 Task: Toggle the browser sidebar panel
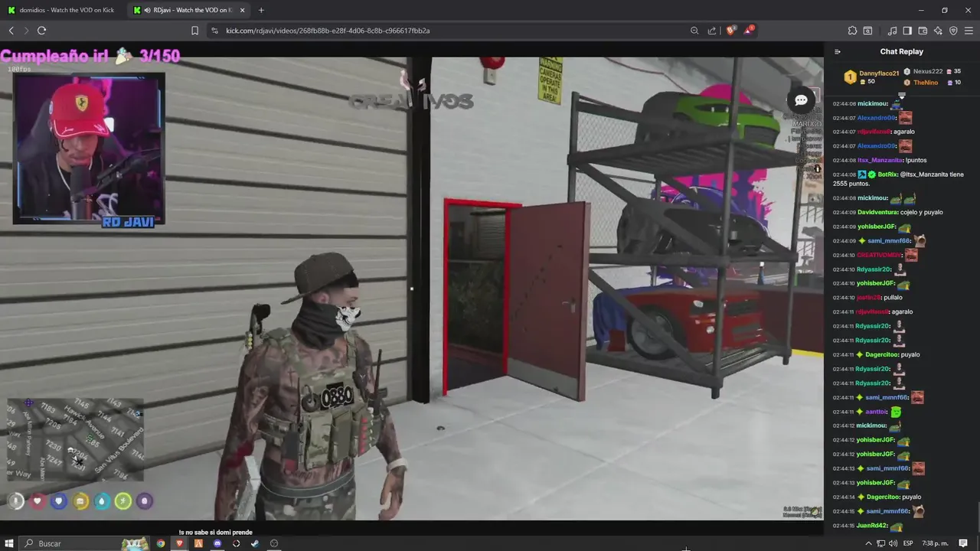pos(907,31)
